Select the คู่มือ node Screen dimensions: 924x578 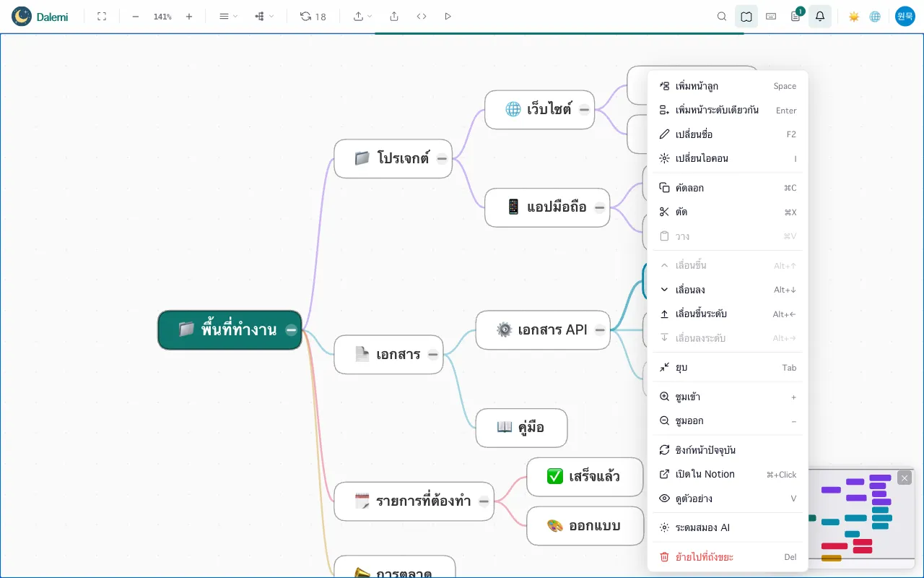coord(521,428)
